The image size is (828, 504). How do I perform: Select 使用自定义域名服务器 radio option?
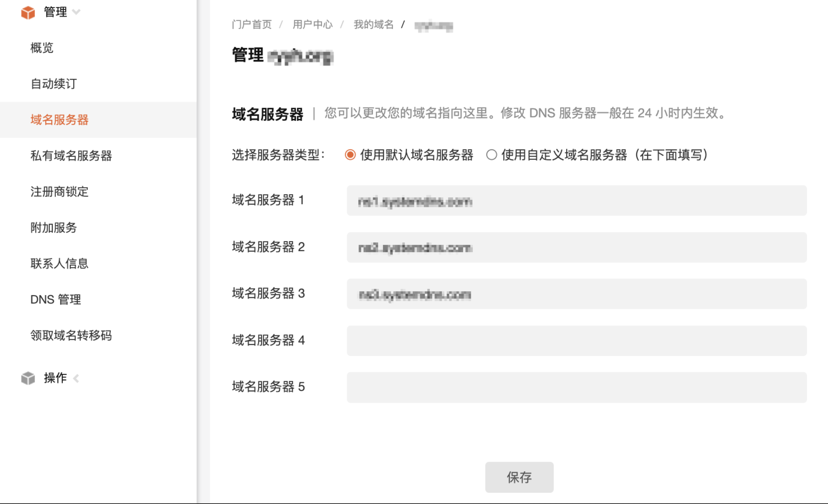coord(492,156)
